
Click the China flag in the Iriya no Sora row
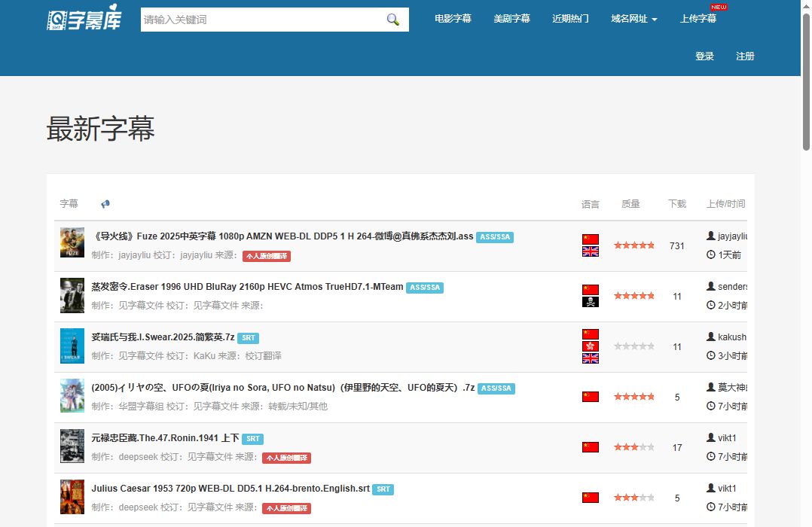tap(591, 397)
